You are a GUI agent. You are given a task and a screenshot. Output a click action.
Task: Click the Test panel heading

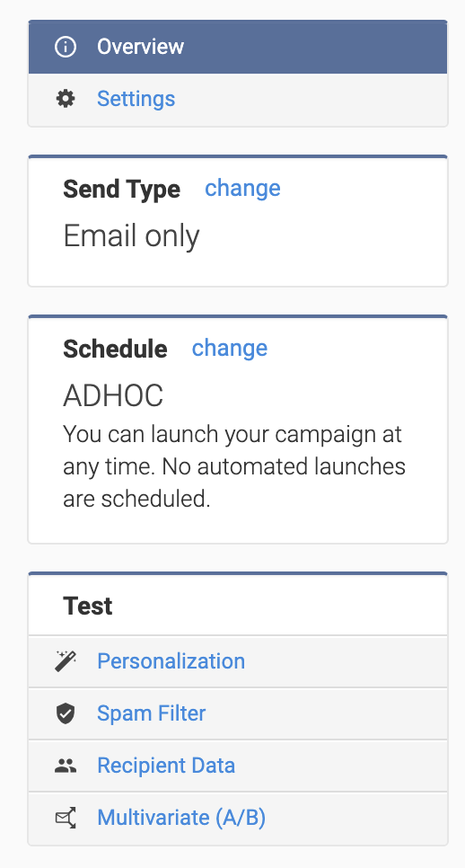[88, 607]
